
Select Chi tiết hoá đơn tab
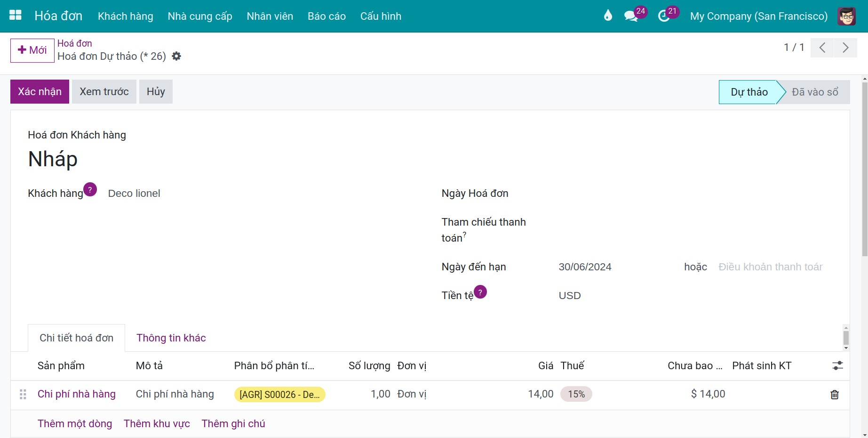click(77, 338)
